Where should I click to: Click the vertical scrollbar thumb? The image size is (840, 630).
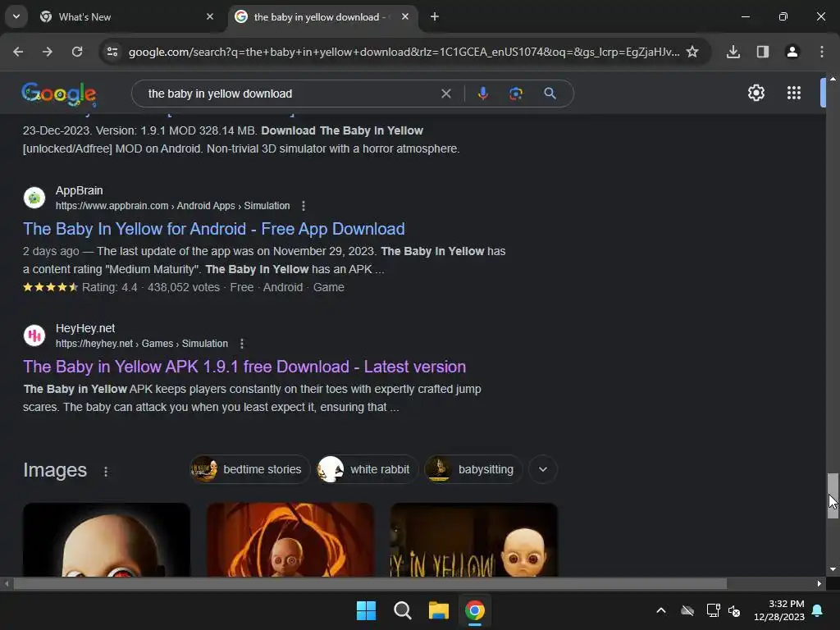coord(833,495)
